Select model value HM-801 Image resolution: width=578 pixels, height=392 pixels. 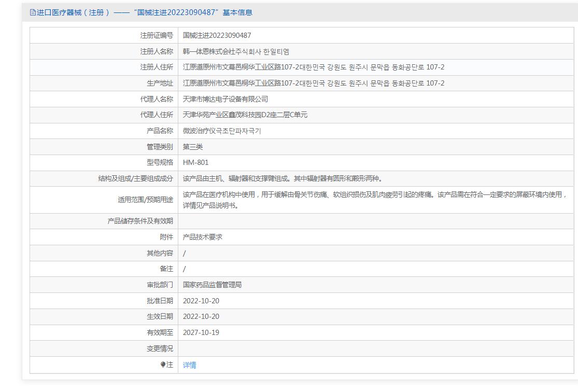pyautogui.click(x=195, y=162)
